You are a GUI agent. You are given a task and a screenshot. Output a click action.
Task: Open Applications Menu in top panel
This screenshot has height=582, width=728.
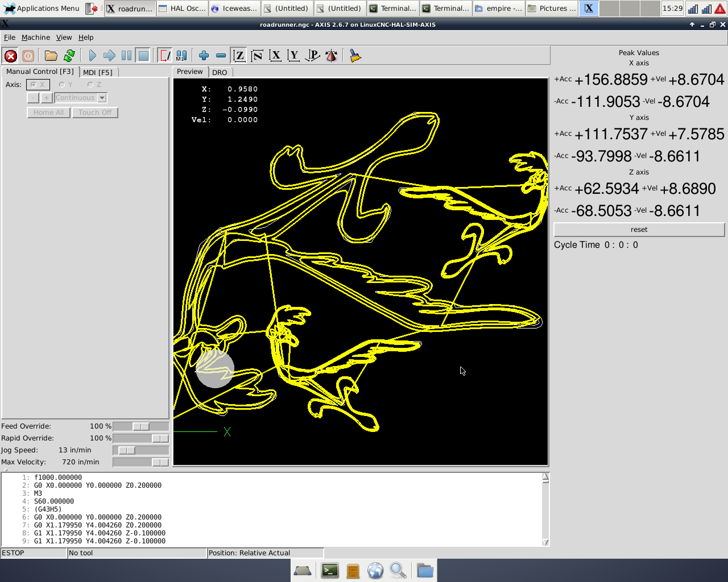(x=42, y=9)
